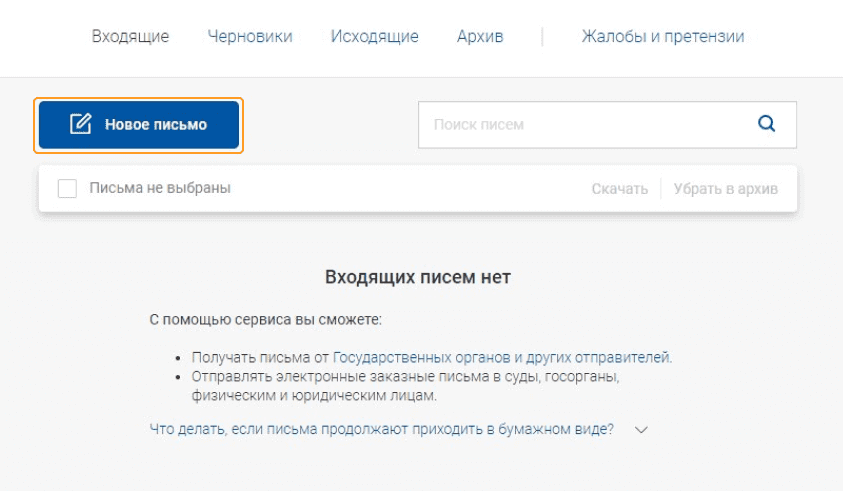843x491 pixels.
Task: Click the 'С помощью сервиса вы сможете:' text
Action: click(x=265, y=319)
